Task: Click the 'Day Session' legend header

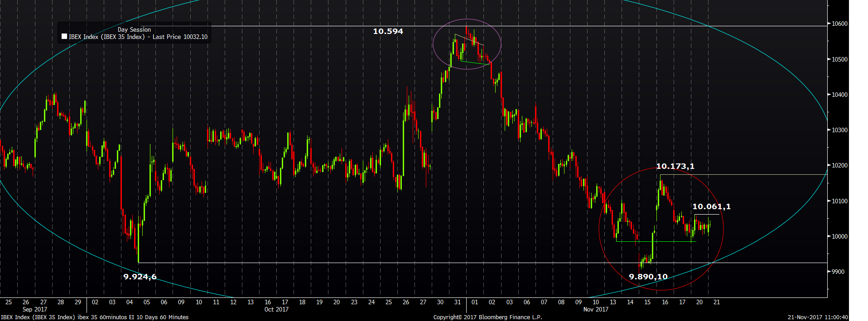Action: pyautogui.click(x=134, y=29)
